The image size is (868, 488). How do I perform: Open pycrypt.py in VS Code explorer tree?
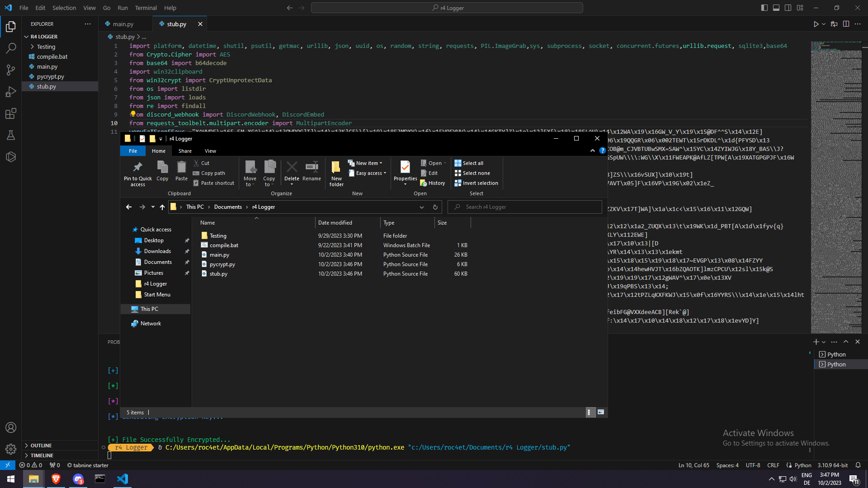pos(50,77)
